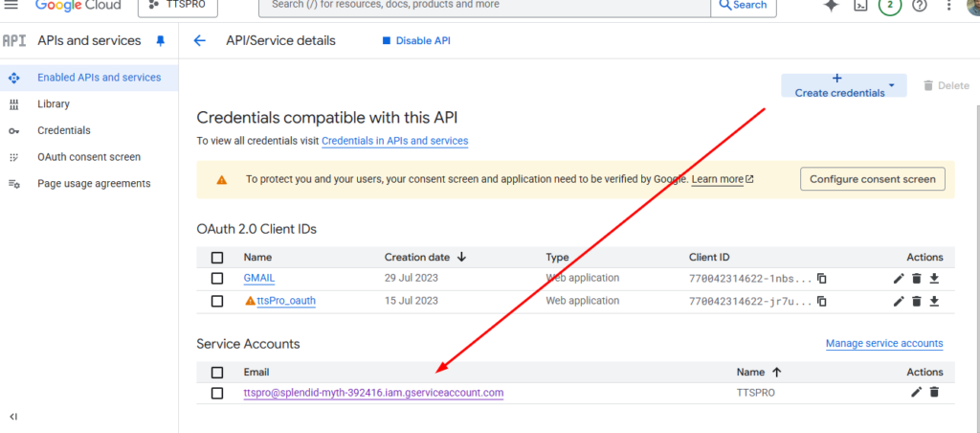Edit the ttsPro_oauth client

coord(899,302)
